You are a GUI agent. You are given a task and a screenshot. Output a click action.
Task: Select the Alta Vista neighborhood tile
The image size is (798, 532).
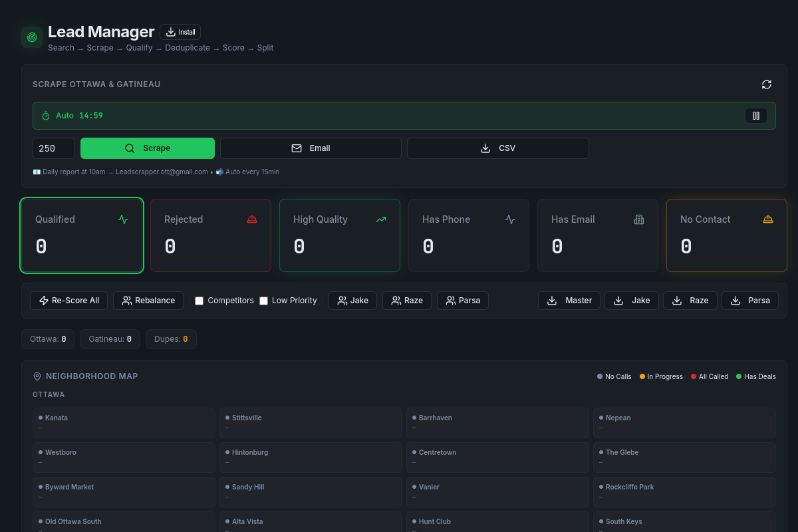(311, 522)
